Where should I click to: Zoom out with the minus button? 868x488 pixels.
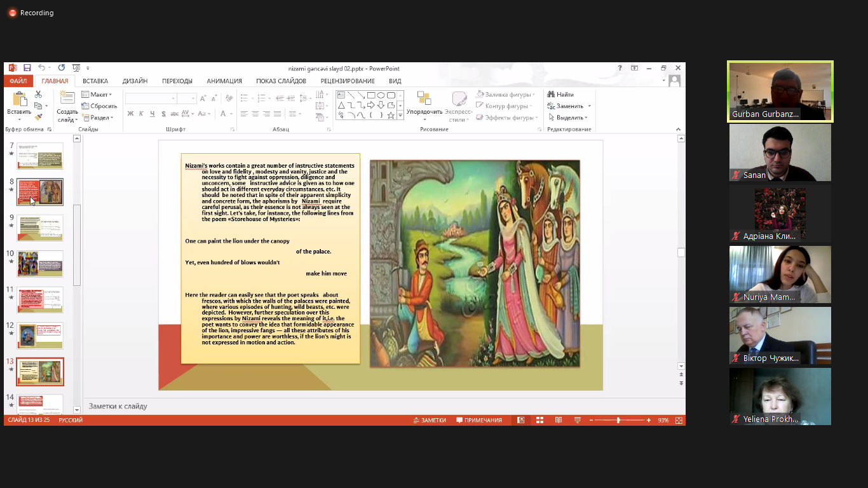[x=591, y=420]
